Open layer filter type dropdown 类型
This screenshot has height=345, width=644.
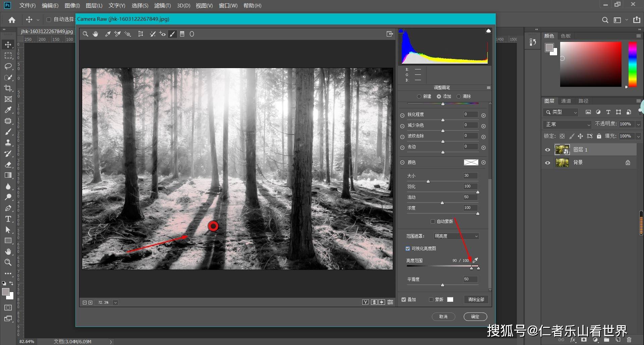[560, 112]
